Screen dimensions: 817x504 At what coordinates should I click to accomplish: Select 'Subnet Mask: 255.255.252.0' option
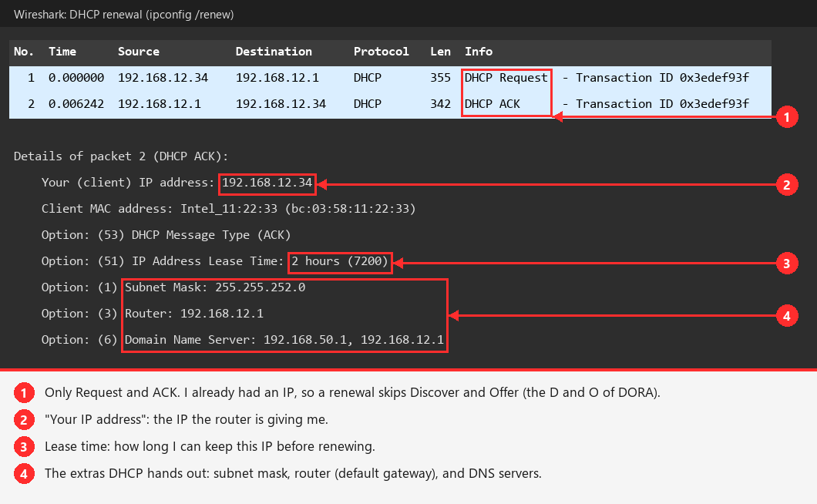point(215,287)
